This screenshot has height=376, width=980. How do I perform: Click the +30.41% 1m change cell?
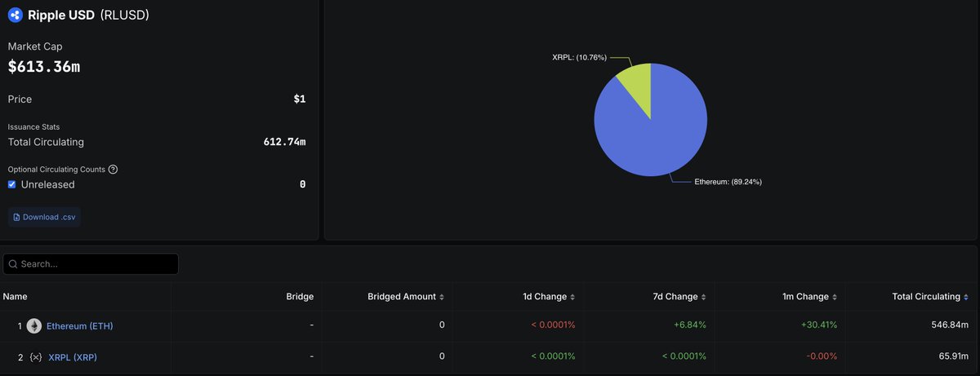pyautogui.click(x=818, y=325)
